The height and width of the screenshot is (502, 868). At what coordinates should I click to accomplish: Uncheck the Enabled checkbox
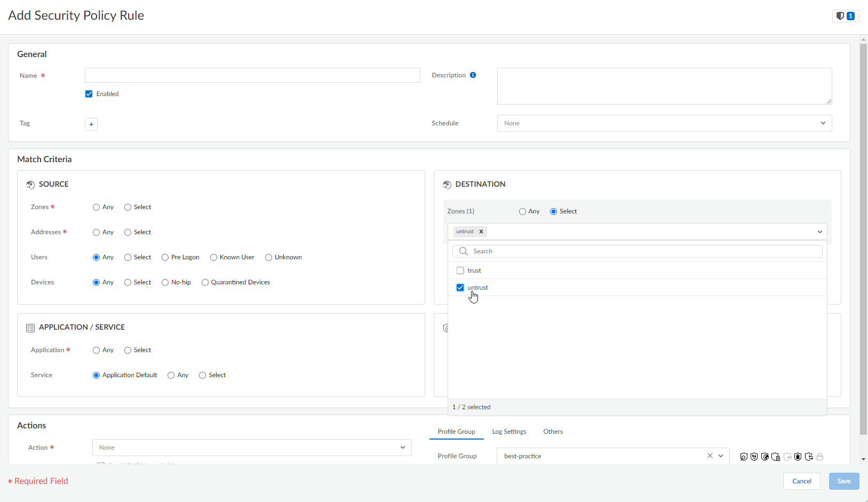click(89, 94)
